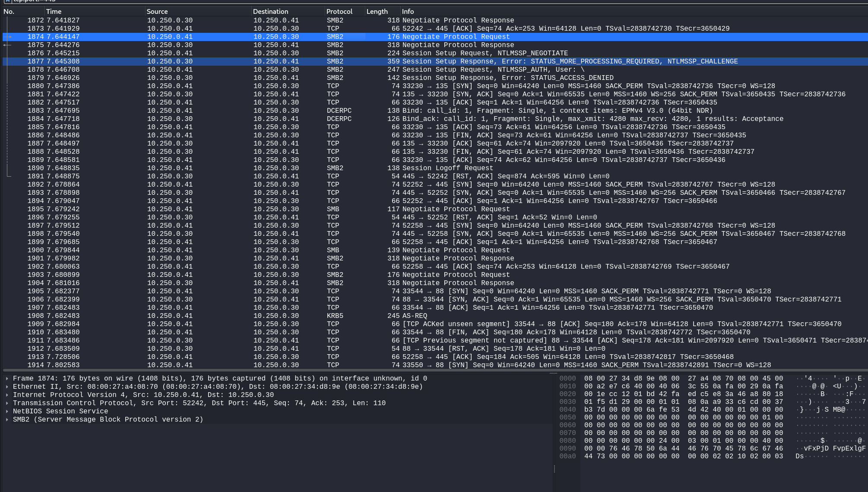Select packet 1911 Previous segment not captured
The image size is (868, 492).
pyautogui.click(x=435, y=340)
